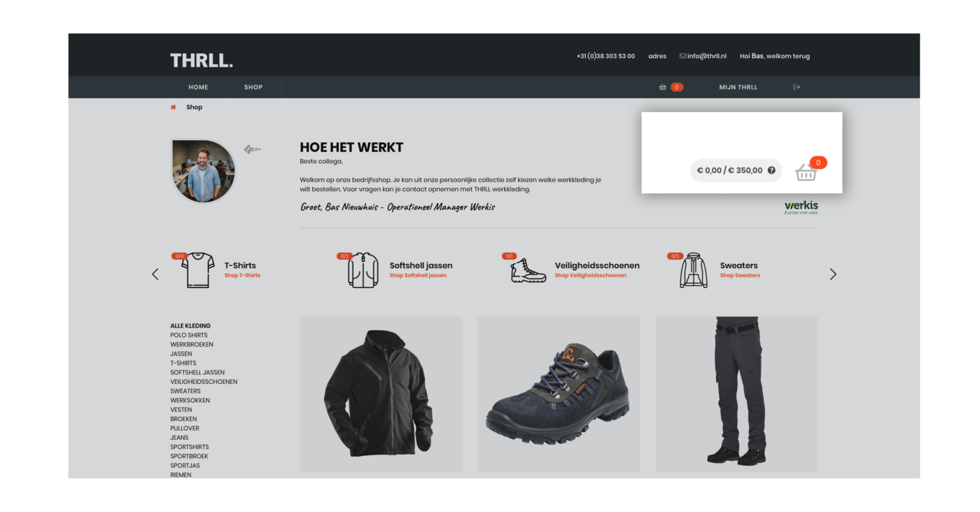Click the Shop Veiligheidsschoenen link
The image size is (980, 512).
[x=590, y=276]
